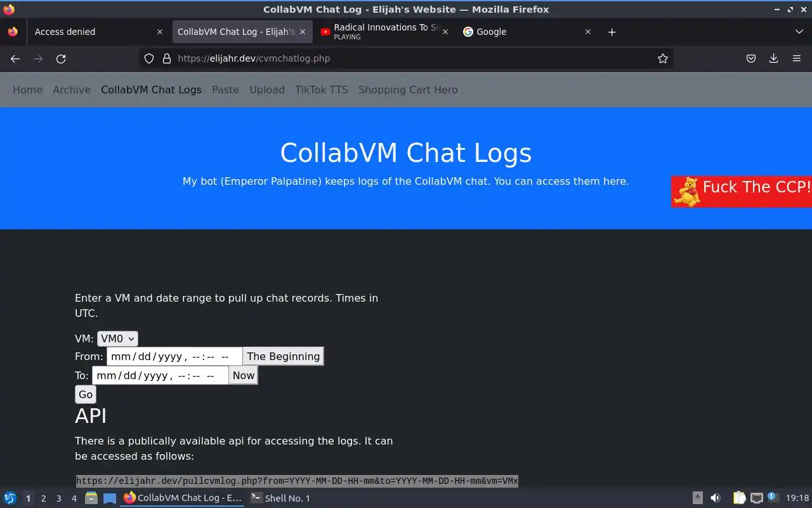Open the VM0 dropdown selector

(x=117, y=339)
